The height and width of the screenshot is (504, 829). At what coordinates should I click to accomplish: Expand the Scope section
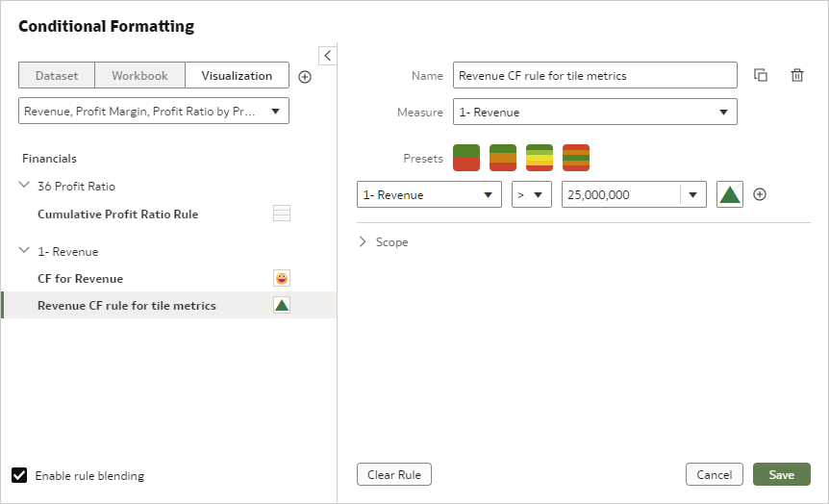pos(363,242)
